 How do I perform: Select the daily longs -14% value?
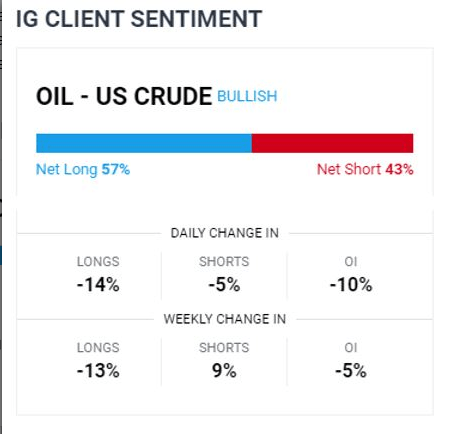point(98,285)
